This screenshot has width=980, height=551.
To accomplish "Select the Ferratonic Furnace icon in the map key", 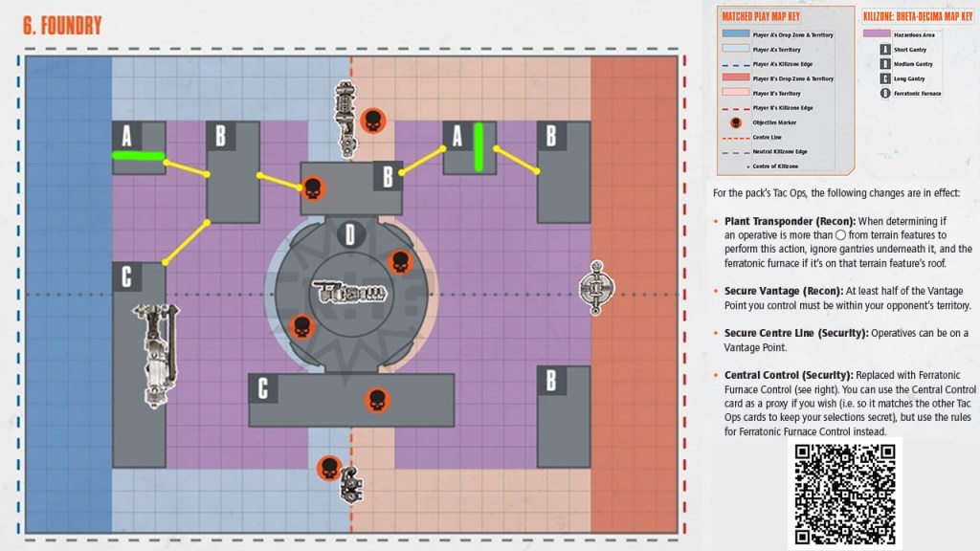I will tap(885, 94).
